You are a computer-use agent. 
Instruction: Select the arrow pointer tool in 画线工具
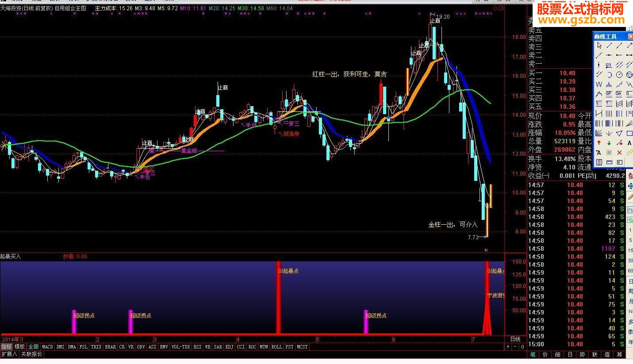click(x=599, y=46)
